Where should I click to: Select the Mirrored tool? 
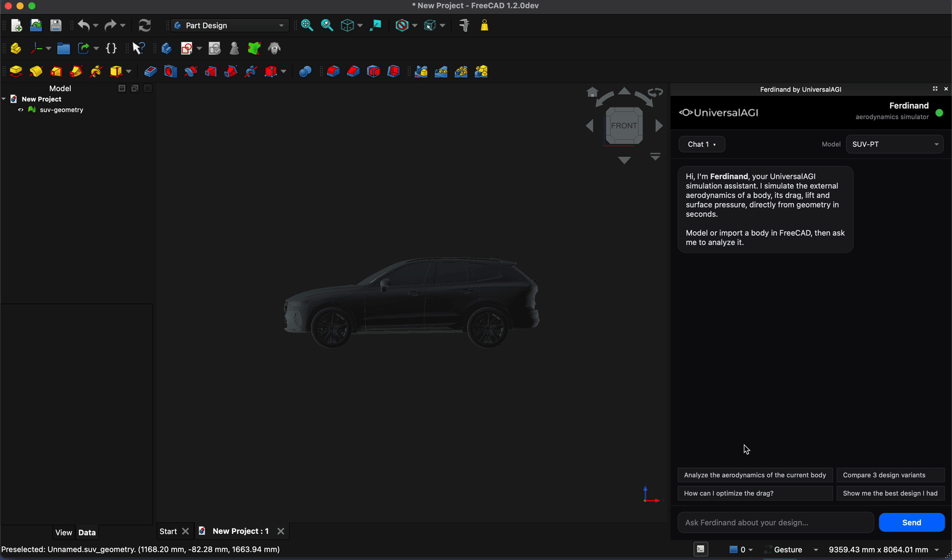[421, 71]
